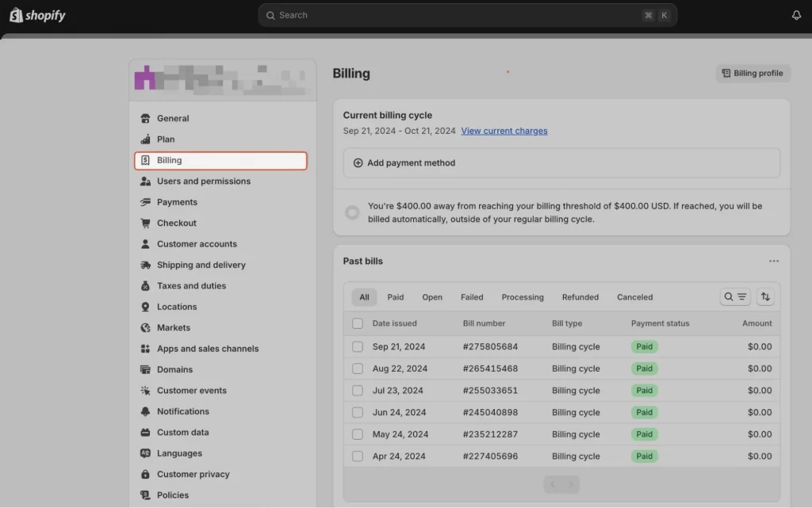Open the Billing profile button

coord(752,73)
